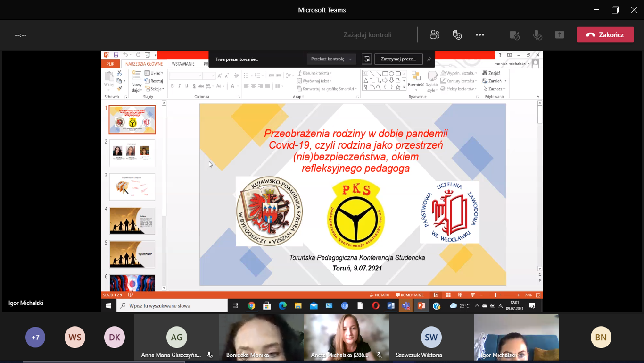
Task: Open Microsoft Edge from the taskbar
Action: pos(282,306)
